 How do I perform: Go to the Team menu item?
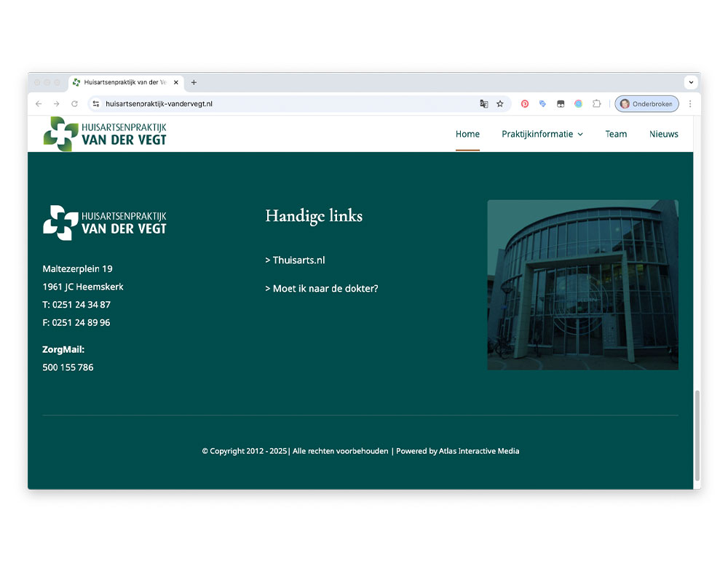(x=616, y=134)
